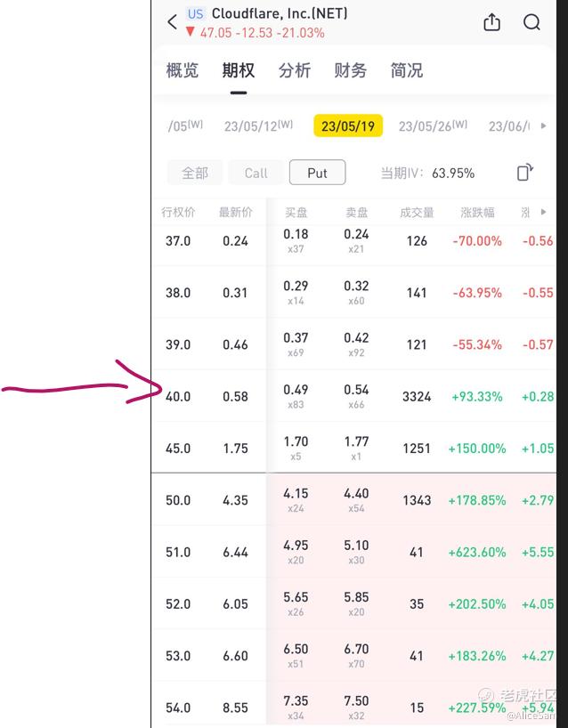Open the 53.0 strike put row
The image size is (568, 728).
353,656
